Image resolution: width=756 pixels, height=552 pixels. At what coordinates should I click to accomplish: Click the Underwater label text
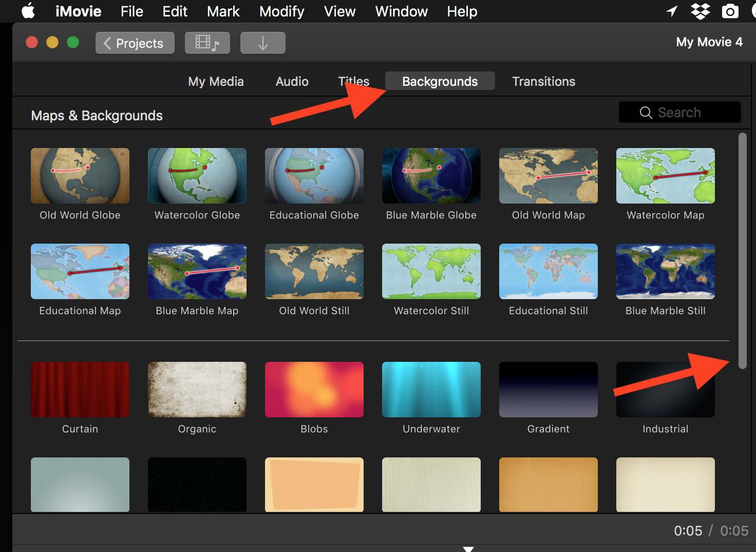tap(431, 429)
